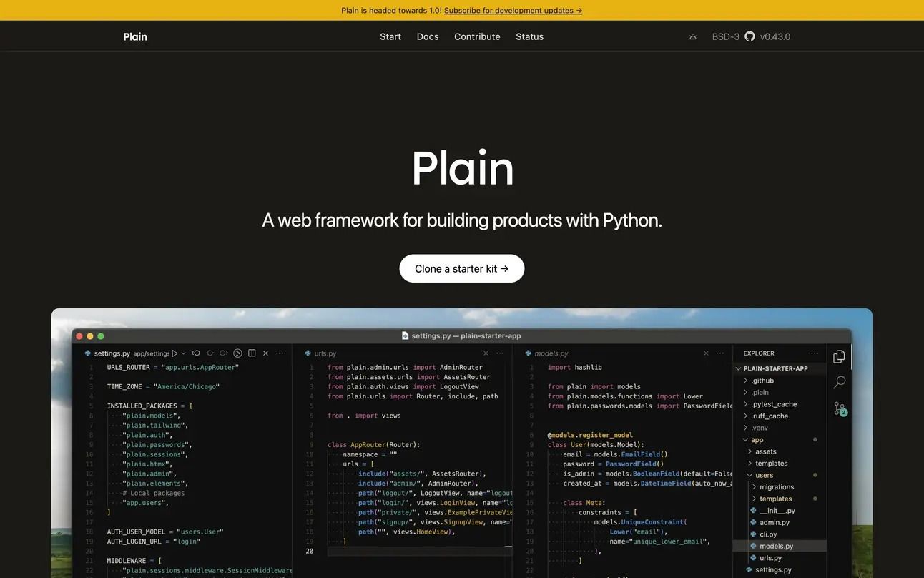
Task: Close the models.py tab
Action: [x=706, y=353]
